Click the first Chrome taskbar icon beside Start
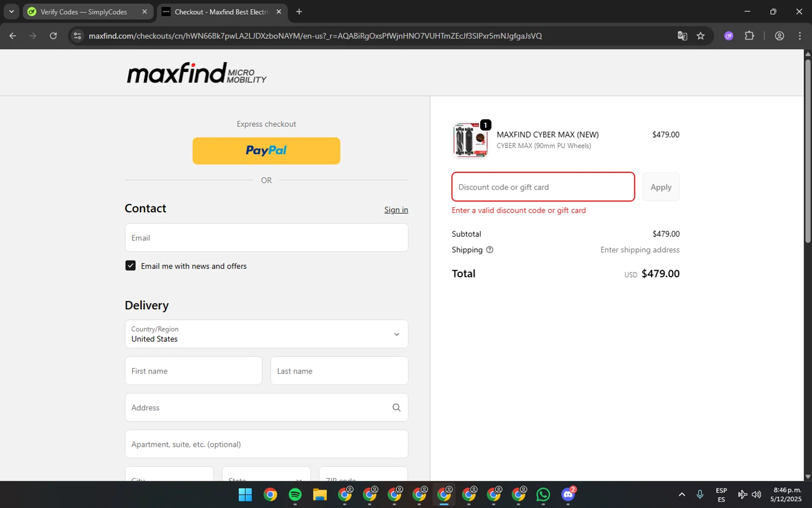This screenshot has width=812, height=508. (270, 494)
